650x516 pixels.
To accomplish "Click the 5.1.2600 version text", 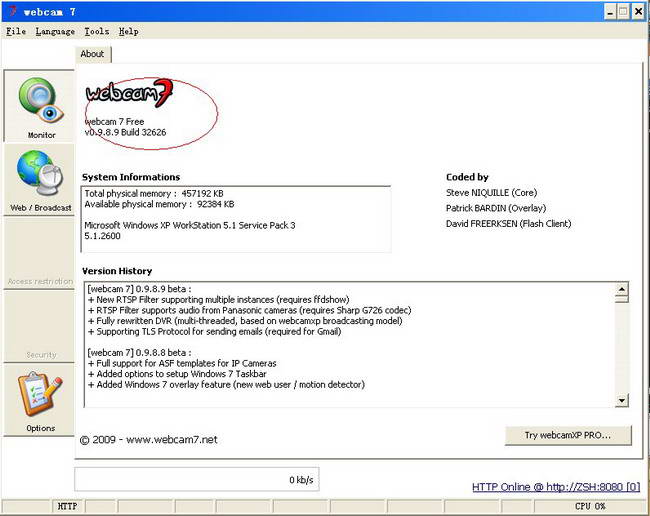I will click(x=102, y=236).
